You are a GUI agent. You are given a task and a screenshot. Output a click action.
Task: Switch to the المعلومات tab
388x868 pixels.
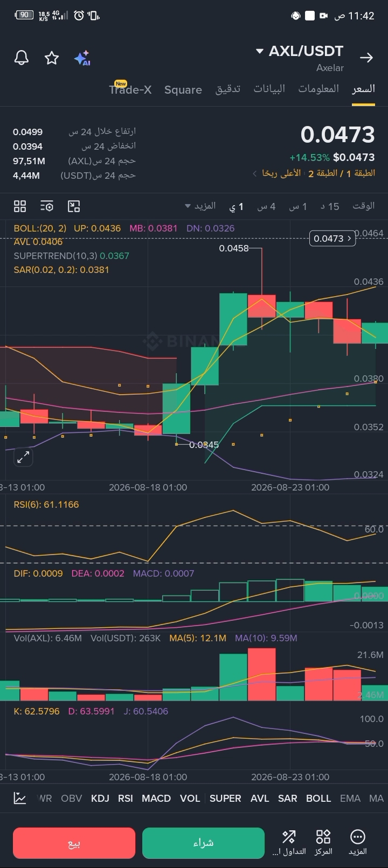click(318, 89)
